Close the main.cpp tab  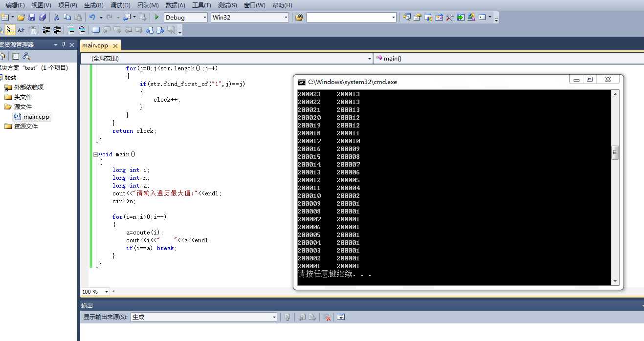coord(115,46)
